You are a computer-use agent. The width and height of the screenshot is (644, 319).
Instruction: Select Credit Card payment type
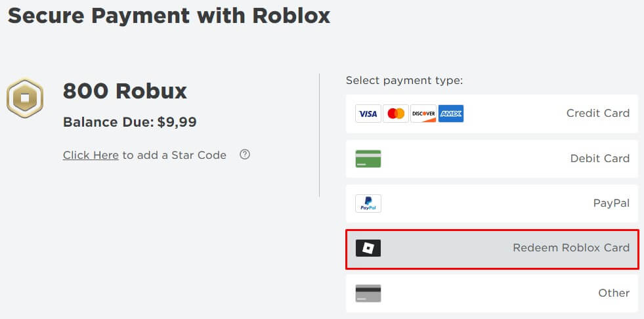[x=597, y=114]
